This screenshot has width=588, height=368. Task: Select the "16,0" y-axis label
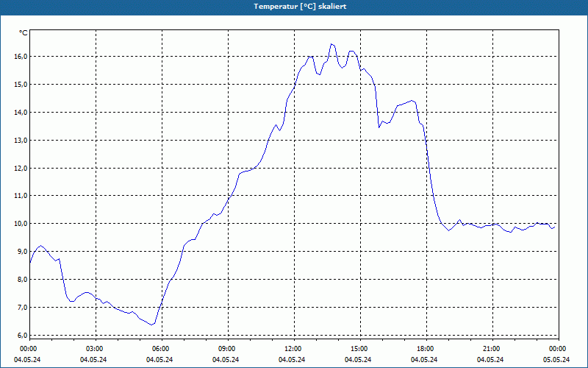point(21,57)
